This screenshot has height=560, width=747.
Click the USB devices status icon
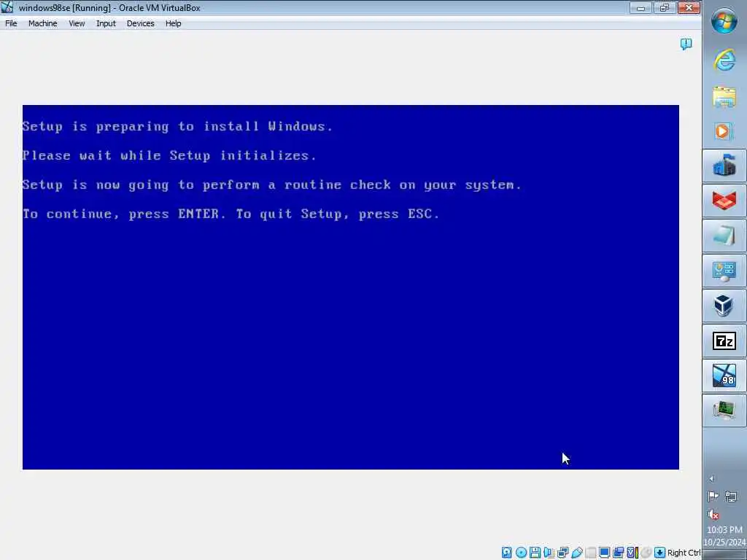[577, 553]
